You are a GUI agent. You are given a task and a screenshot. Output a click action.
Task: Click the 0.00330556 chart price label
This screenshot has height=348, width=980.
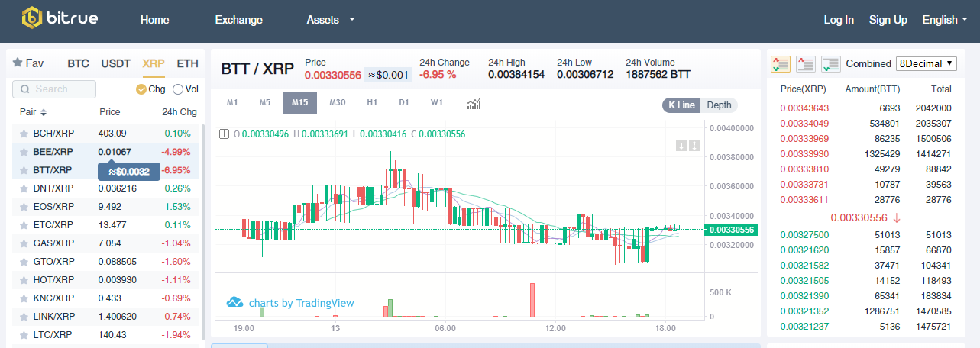click(731, 230)
